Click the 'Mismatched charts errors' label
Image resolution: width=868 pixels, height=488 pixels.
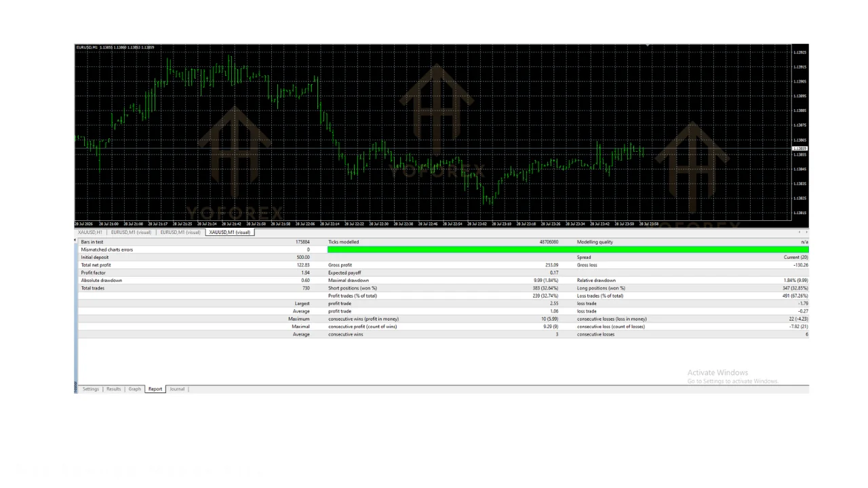pyautogui.click(x=107, y=249)
